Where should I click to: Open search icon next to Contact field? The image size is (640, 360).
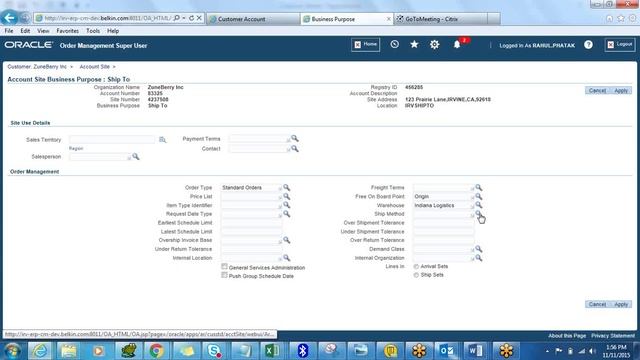[x=295, y=149]
